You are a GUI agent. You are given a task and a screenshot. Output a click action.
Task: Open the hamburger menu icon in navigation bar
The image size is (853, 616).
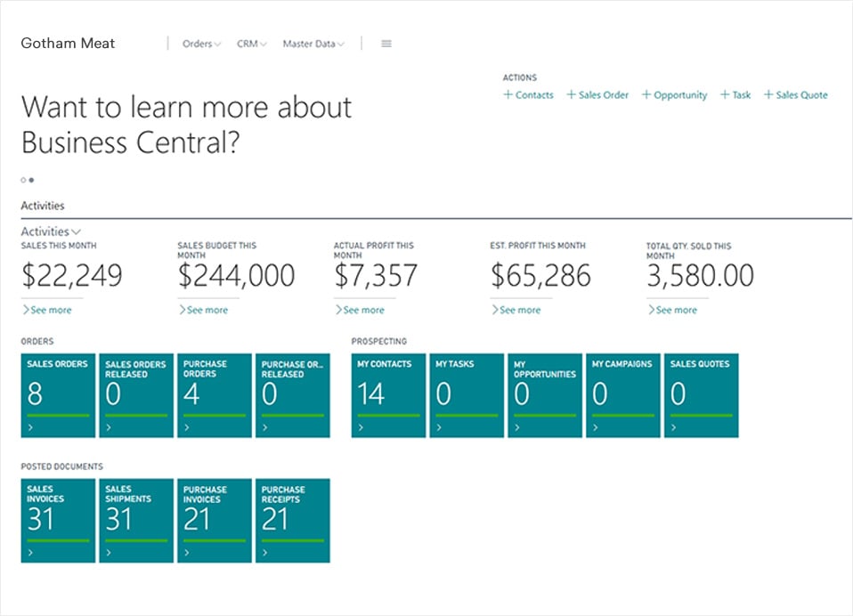pos(386,44)
